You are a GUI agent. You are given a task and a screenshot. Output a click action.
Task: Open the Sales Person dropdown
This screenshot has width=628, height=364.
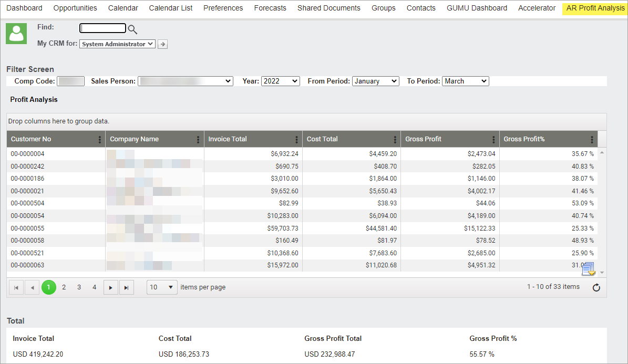186,81
